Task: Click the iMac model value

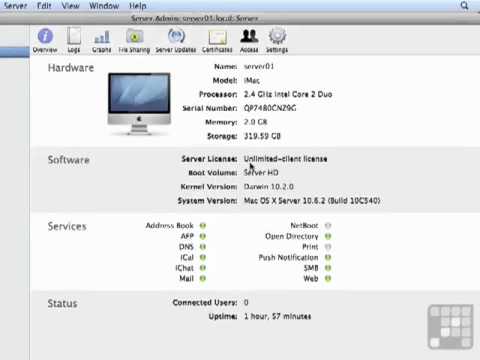Action: tap(252, 80)
